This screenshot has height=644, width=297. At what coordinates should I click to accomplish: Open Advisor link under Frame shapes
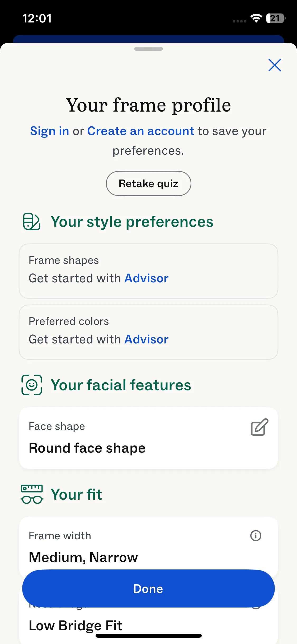coord(147,278)
